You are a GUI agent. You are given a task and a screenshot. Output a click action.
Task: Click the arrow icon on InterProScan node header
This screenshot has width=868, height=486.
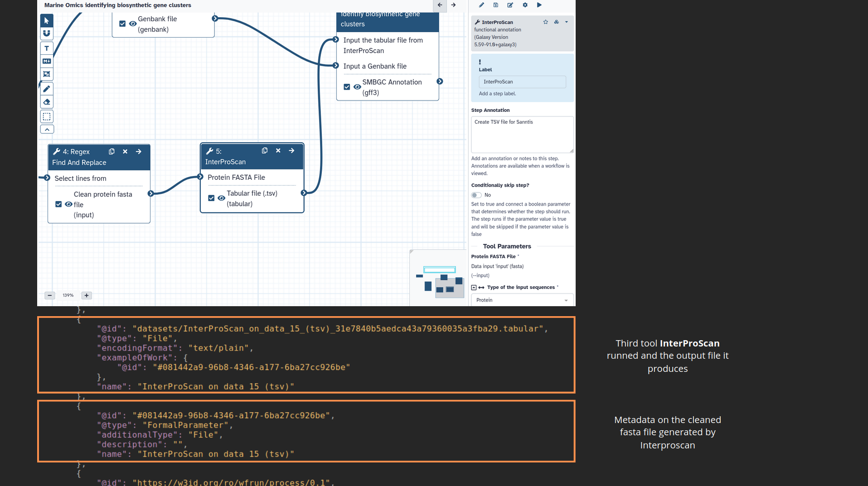pos(292,150)
